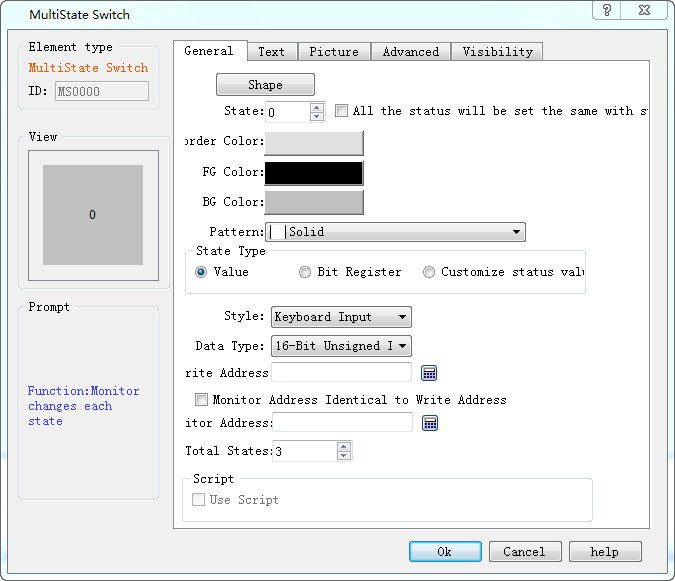Click the 'Function:Monitor changes each state' prompt text
675x581 pixels.
click(84, 406)
